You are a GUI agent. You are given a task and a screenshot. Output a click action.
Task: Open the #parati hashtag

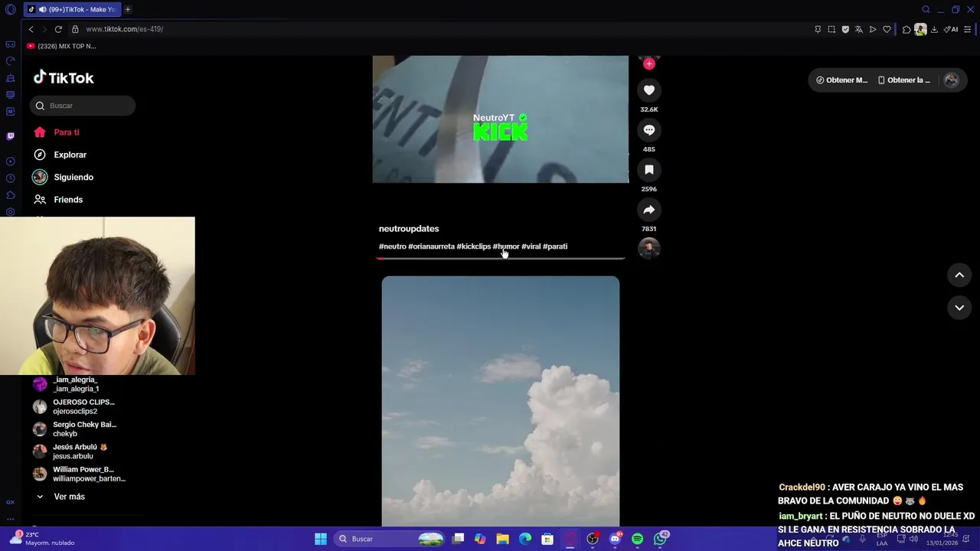[x=555, y=246]
